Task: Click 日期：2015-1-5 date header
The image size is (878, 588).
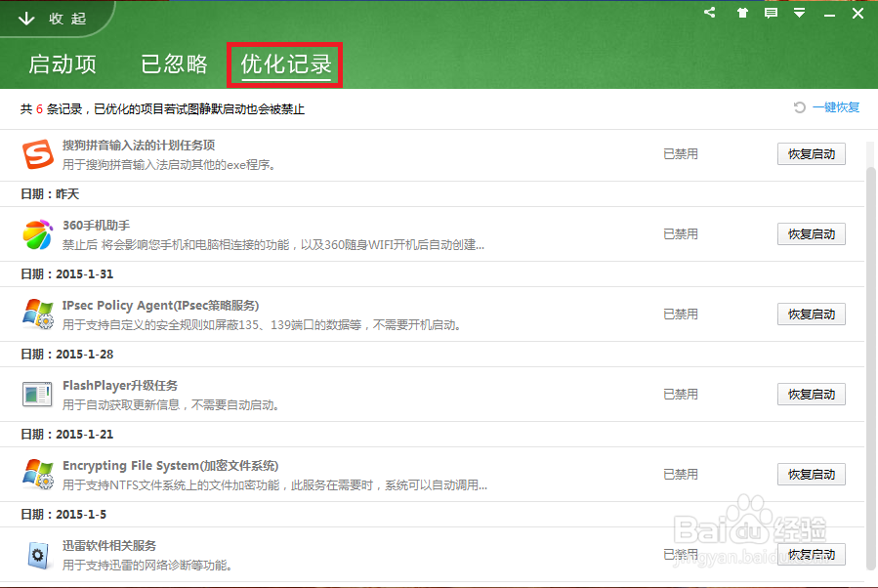Action: coord(63,514)
